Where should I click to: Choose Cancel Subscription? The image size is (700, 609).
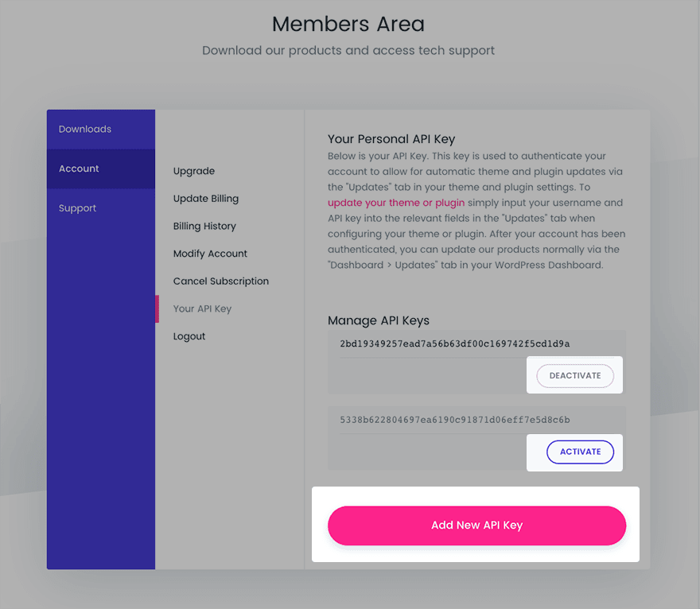coord(221,281)
